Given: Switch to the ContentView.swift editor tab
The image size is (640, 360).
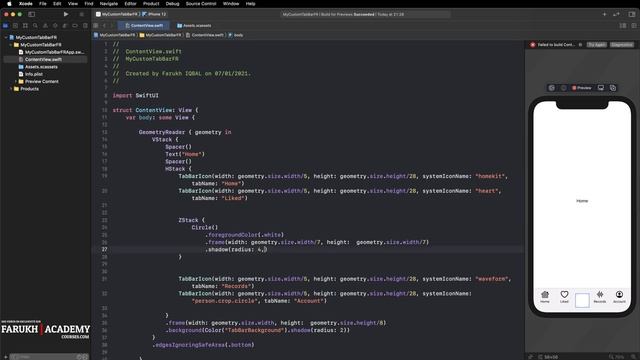Looking at the screenshot, I should (144, 25).
